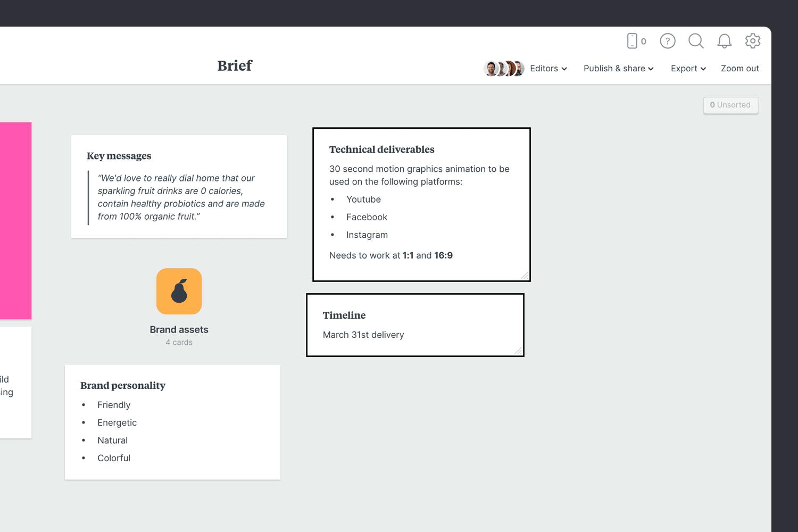Click the first editor avatar
Viewport: 798px width, 532px height.
(491, 68)
